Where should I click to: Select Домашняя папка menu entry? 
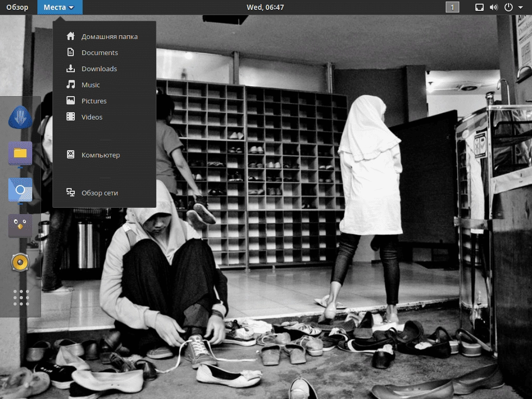pyautogui.click(x=104, y=36)
